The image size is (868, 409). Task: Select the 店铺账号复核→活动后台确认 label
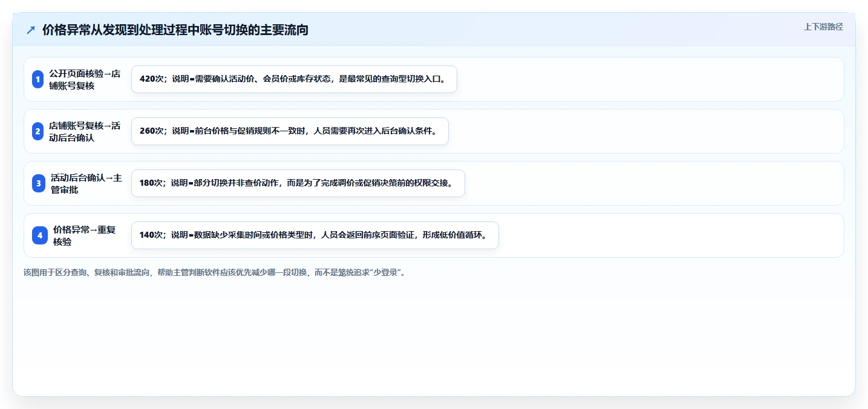85,131
